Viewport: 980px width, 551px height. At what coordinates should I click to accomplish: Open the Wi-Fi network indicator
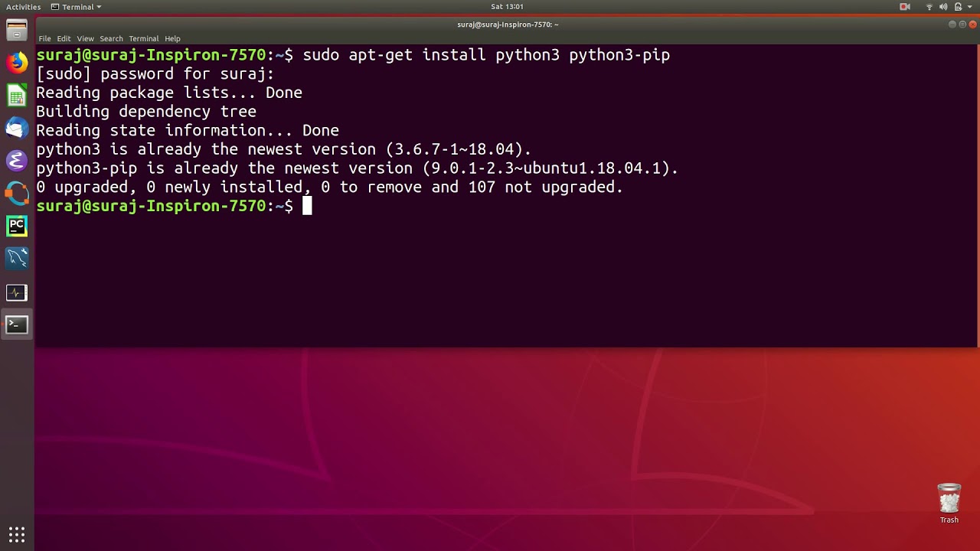929,7
